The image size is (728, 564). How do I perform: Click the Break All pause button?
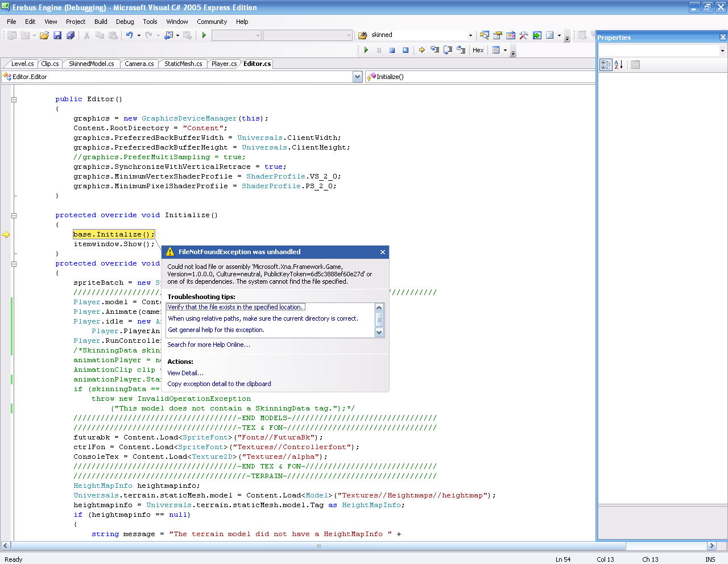coord(379,50)
